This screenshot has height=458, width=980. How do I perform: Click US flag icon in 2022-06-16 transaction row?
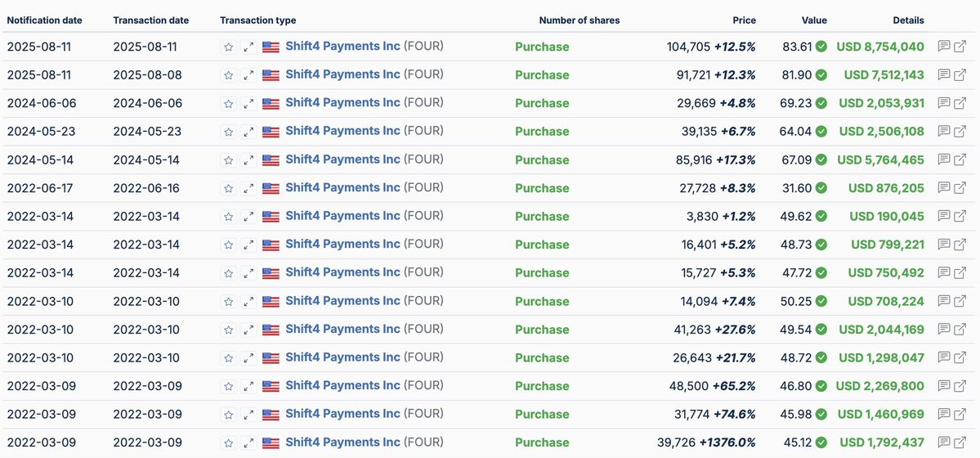(271, 188)
